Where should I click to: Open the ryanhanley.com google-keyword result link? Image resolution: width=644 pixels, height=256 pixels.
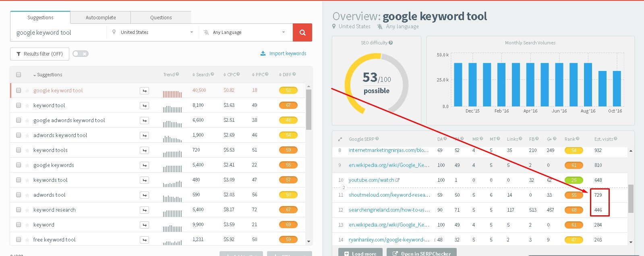(x=389, y=240)
